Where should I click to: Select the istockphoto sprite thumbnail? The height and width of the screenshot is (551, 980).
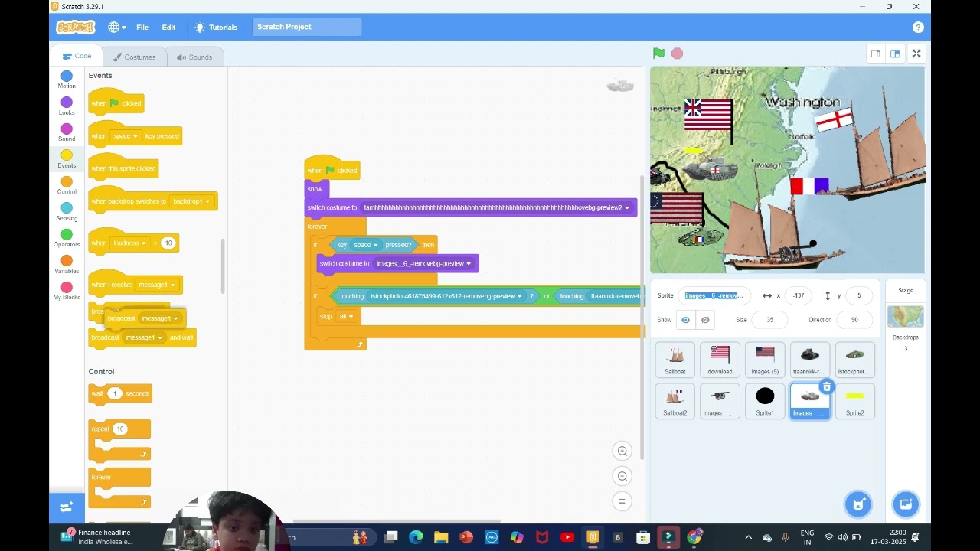855,360
